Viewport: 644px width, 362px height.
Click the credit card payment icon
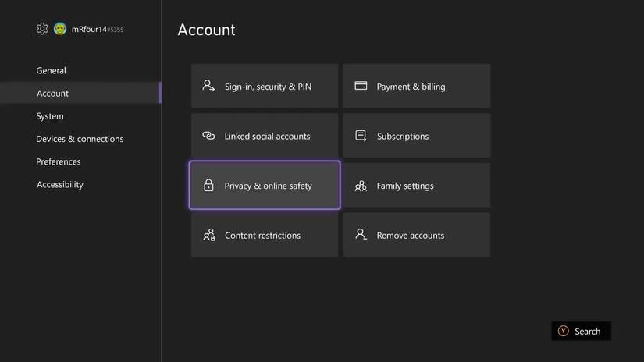point(361,86)
